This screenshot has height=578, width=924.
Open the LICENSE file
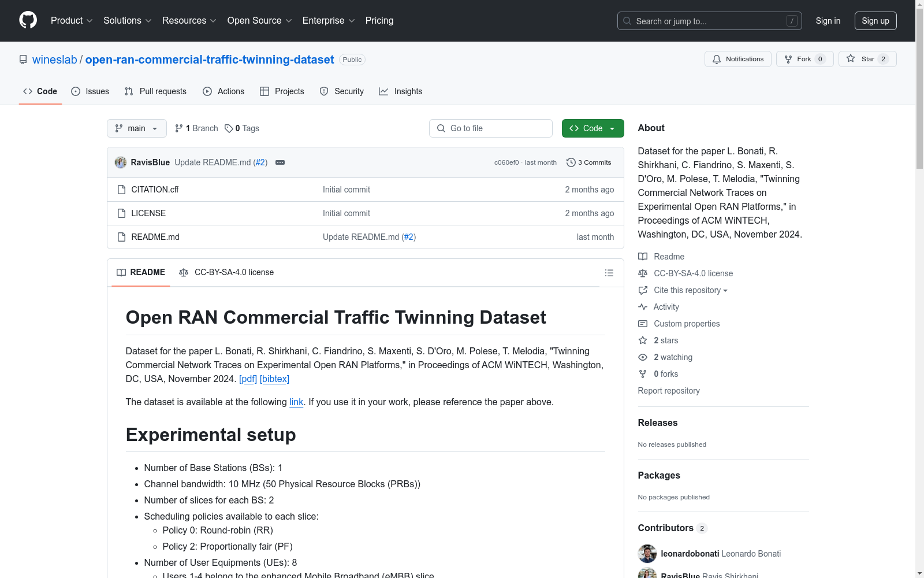[148, 213]
